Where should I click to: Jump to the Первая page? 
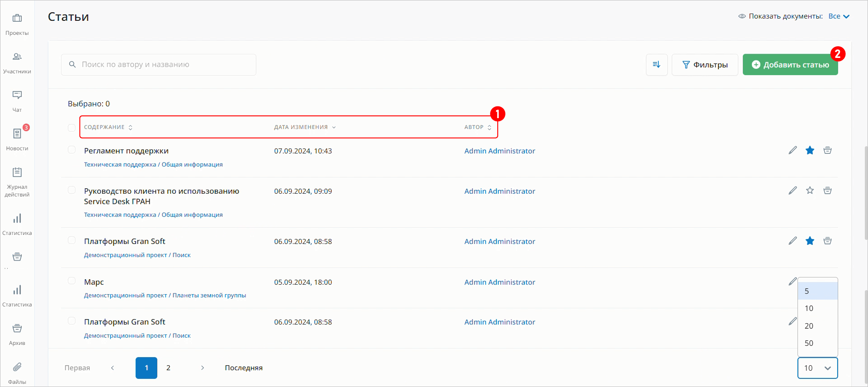click(77, 368)
